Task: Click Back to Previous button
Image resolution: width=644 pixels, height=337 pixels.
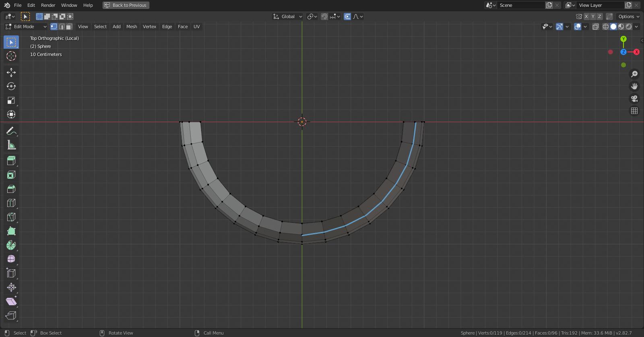Action: pos(126,5)
